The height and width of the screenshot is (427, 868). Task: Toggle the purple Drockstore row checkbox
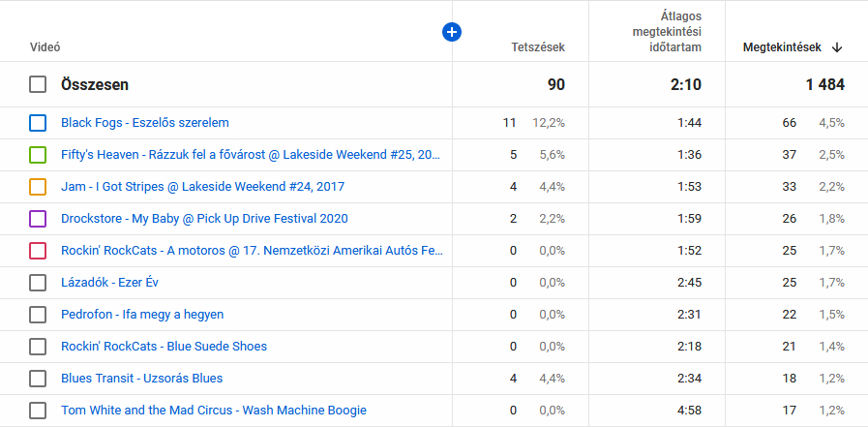[38, 219]
